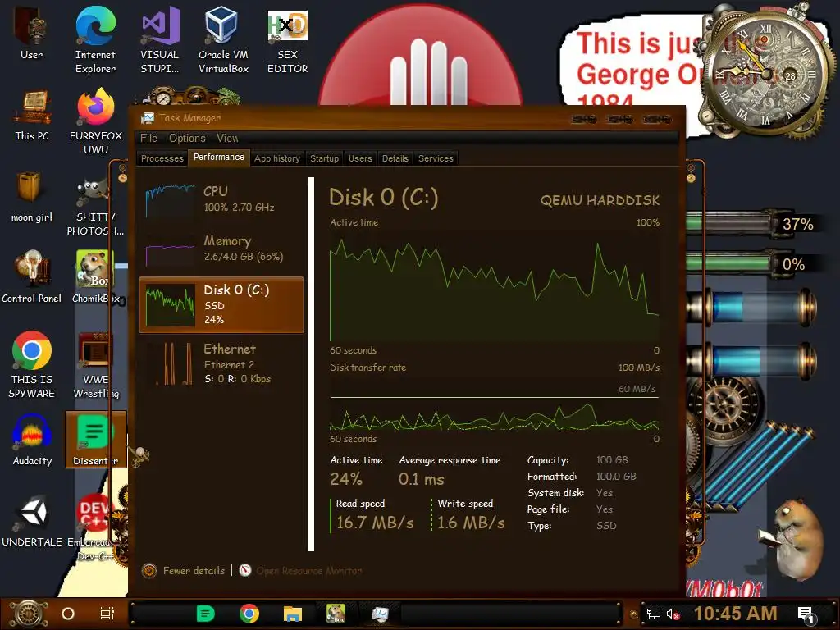Open the UNDERTALE Unity desktop icon
840x630 pixels.
coord(32,521)
